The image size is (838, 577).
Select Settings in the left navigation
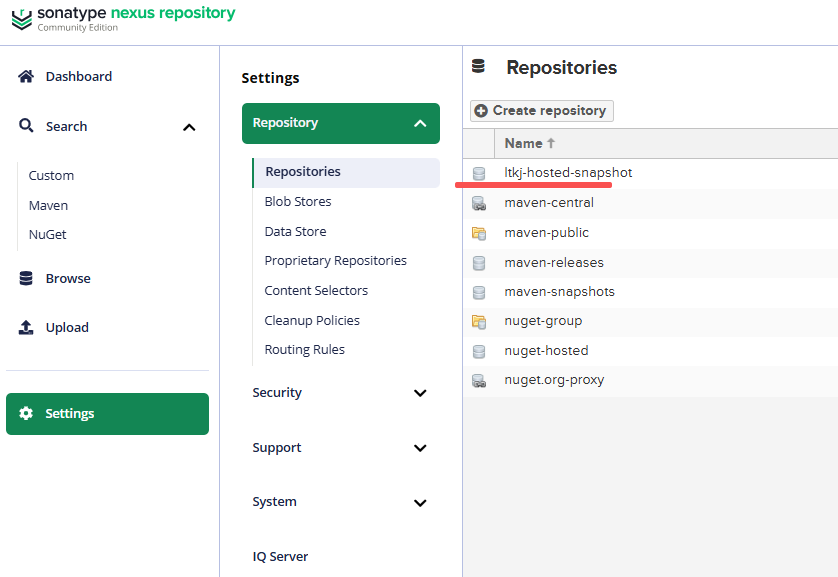tap(107, 414)
